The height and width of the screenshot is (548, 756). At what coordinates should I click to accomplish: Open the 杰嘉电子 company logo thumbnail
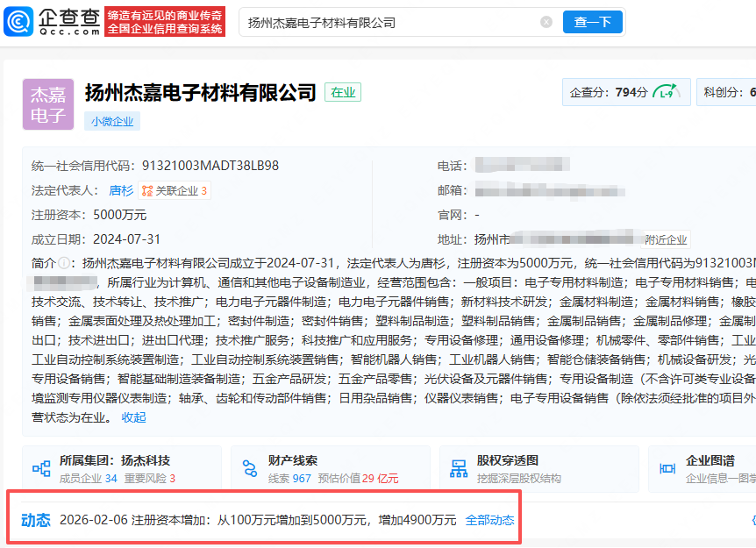(48, 104)
